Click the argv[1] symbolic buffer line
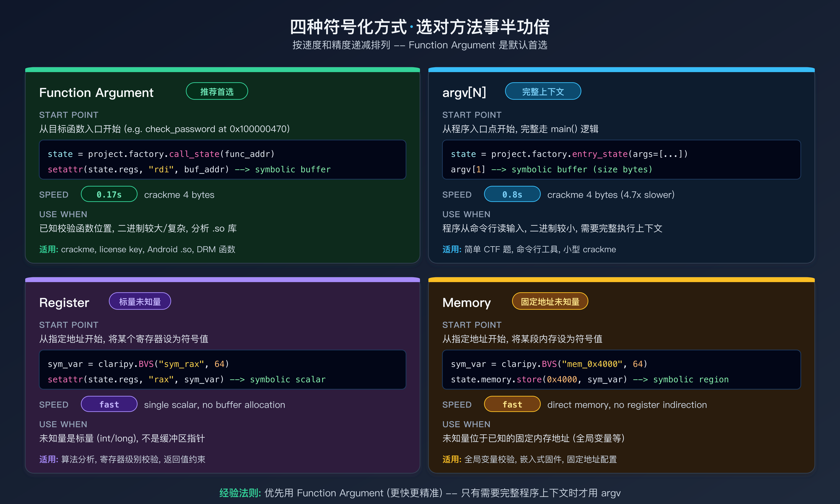Image resolution: width=840 pixels, height=504 pixels. coord(551,169)
